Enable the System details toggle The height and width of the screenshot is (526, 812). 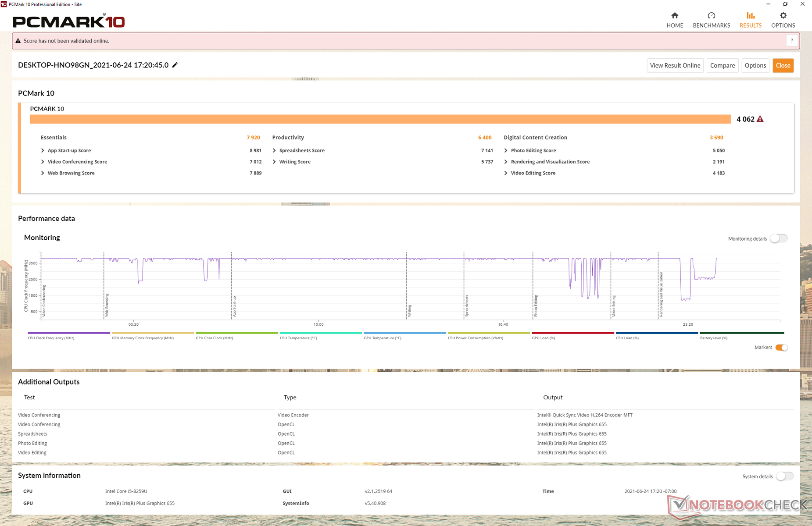(784, 476)
